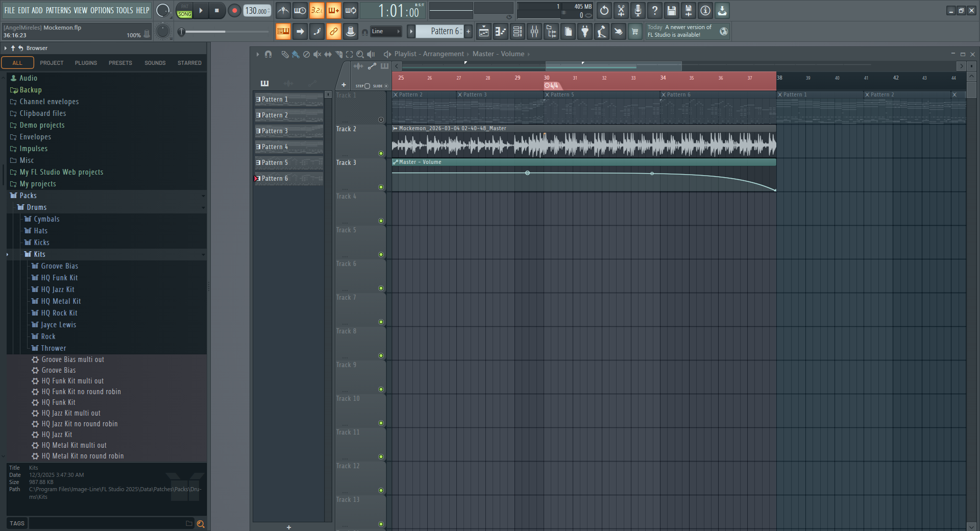Select the playlist Mute tool
This screenshot has width=980, height=531.
(317, 54)
